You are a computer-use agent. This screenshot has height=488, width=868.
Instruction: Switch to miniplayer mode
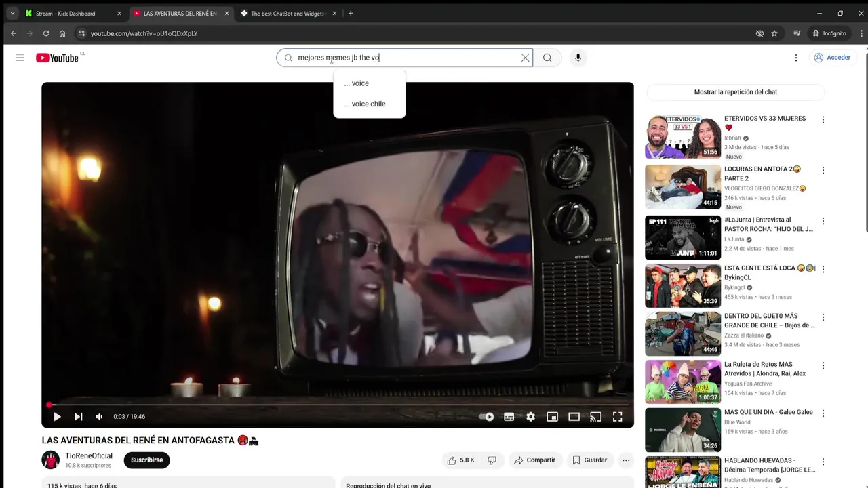tap(552, 417)
